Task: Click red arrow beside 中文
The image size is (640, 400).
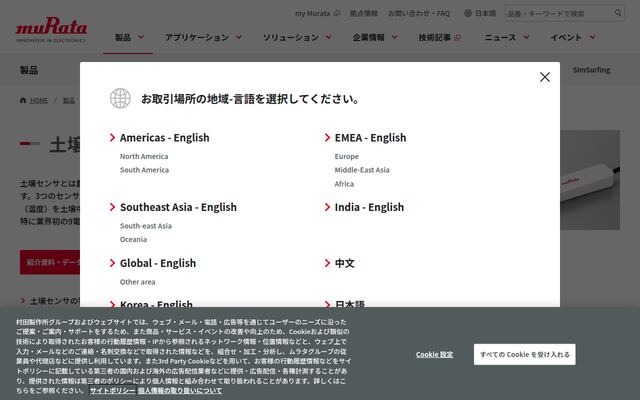Action: (327, 263)
